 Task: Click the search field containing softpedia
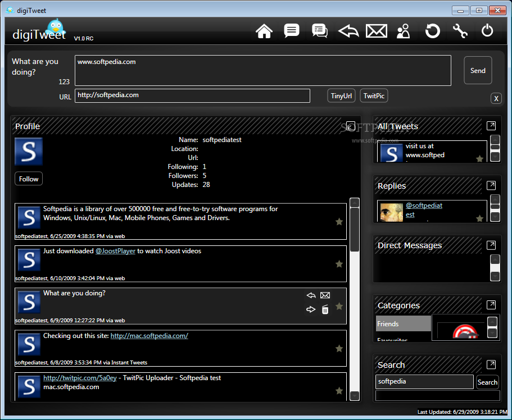tap(424, 382)
